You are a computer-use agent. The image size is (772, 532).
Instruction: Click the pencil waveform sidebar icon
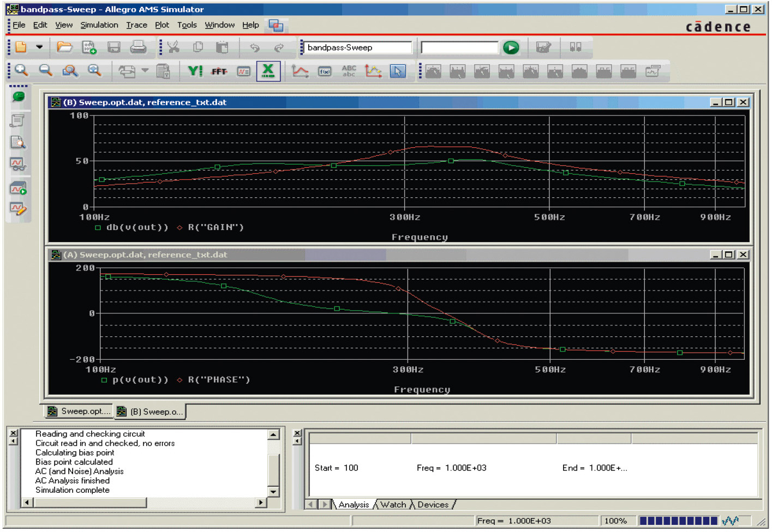tap(18, 209)
